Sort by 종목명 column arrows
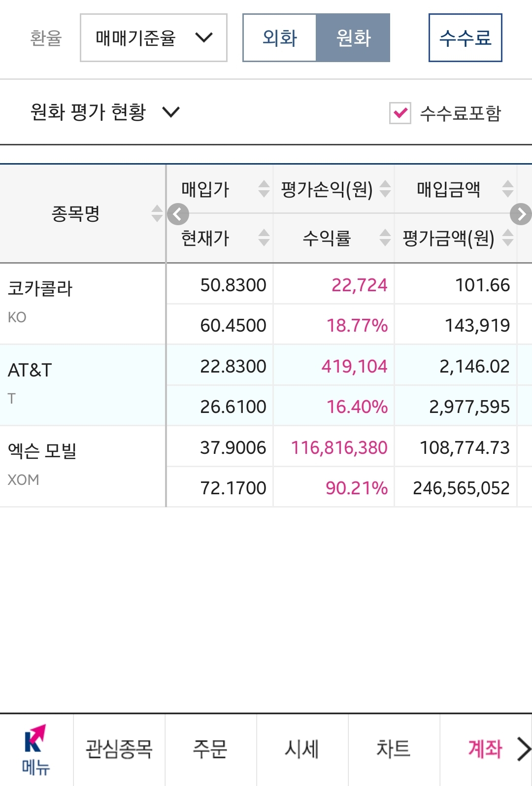Viewport: 532px width, 786px height. tap(157, 213)
